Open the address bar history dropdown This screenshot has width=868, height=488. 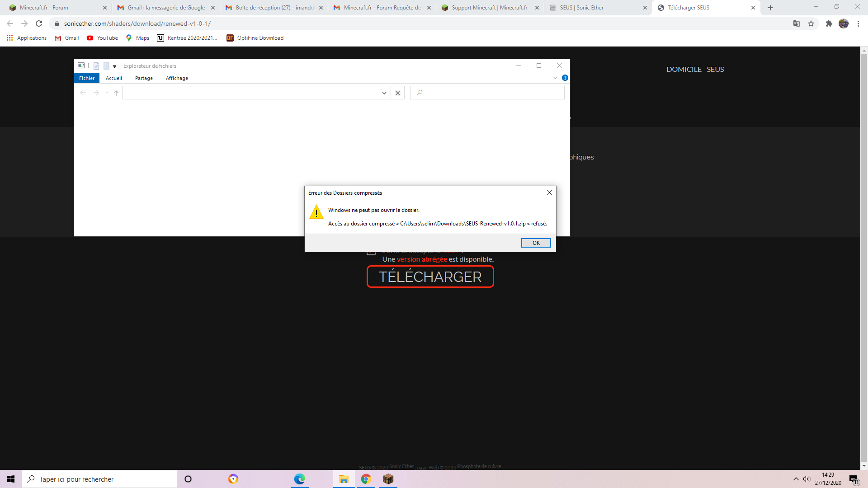384,93
